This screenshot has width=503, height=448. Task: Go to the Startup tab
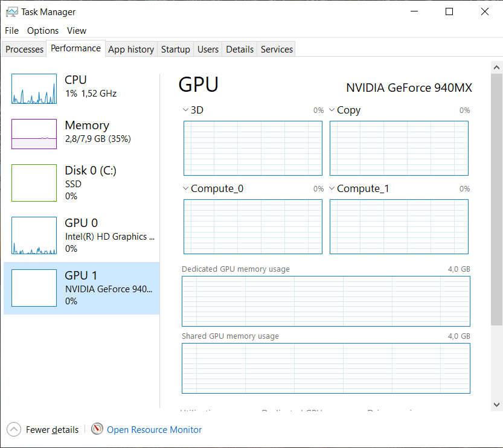[x=175, y=50]
